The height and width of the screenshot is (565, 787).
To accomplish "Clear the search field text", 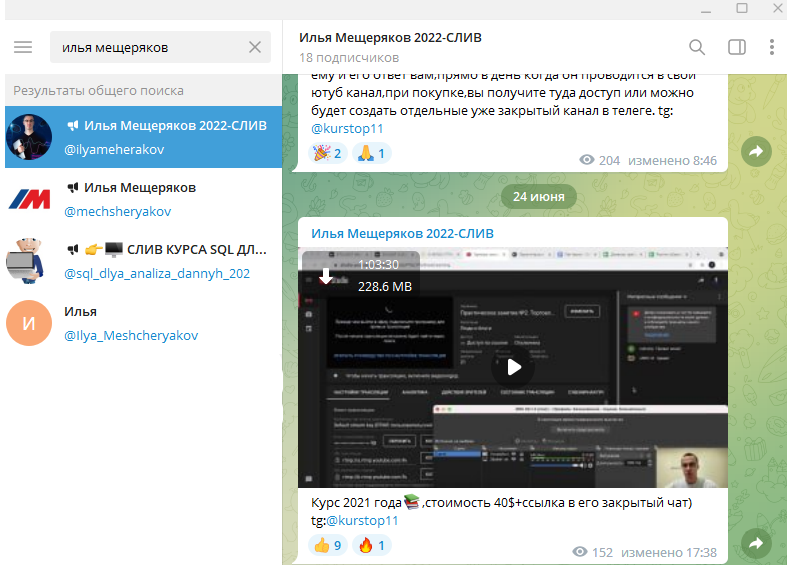I will [x=254, y=47].
